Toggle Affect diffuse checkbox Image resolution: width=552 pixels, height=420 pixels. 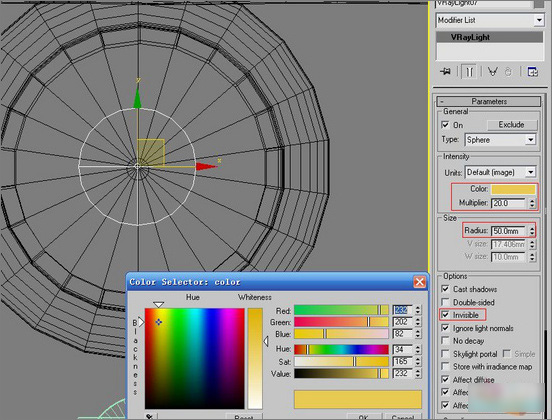click(x=445, y=380)
